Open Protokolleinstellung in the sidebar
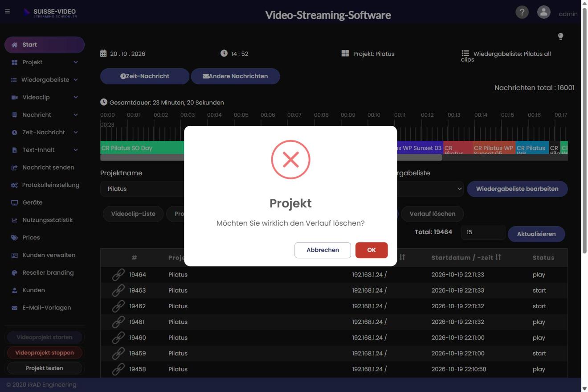 click(x=45, y=185)
